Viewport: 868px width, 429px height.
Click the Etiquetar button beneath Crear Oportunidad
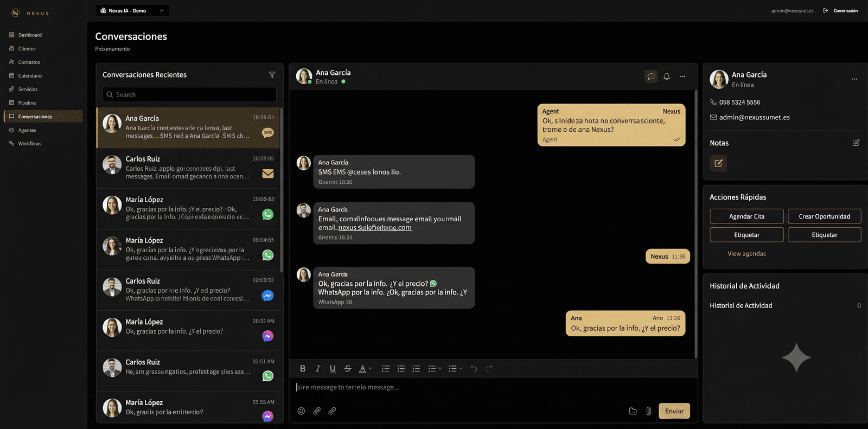click(x=824, y=235)
